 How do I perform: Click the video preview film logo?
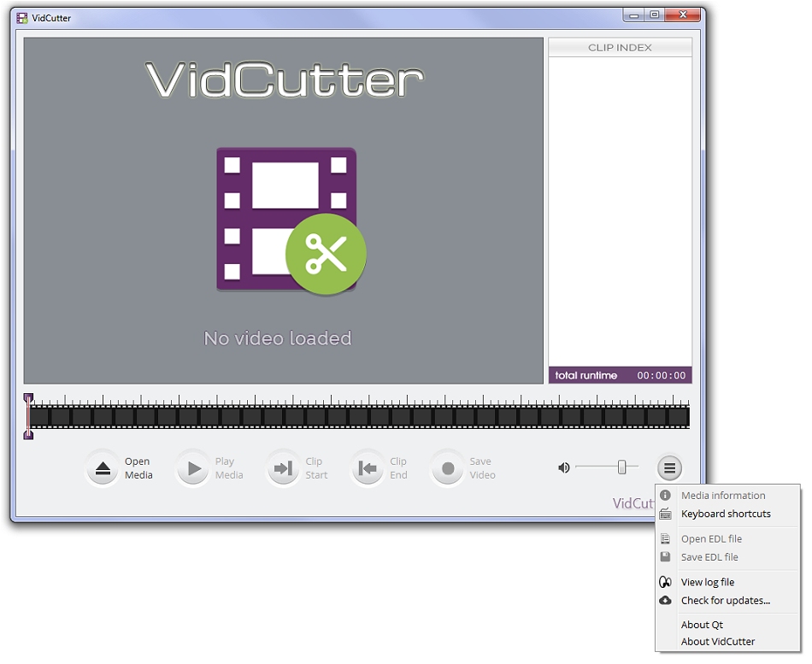tap(291, 221)
